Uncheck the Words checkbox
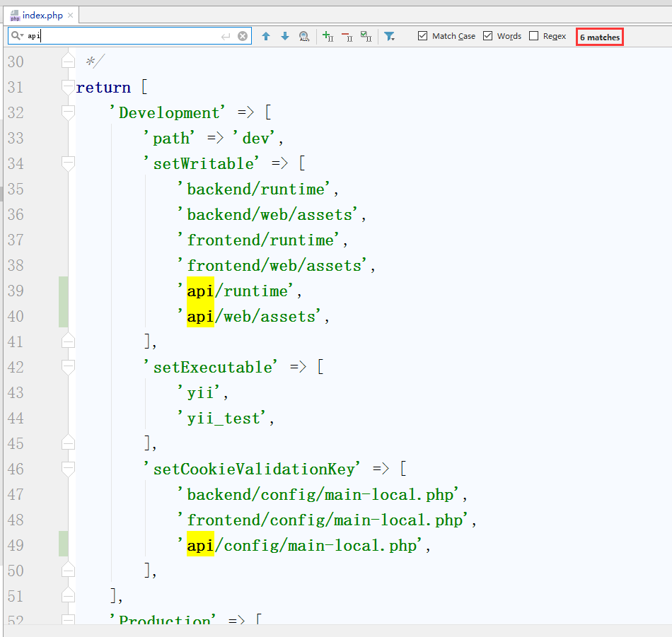The height and width of the screenshot is (637, 672). [488, 36]
